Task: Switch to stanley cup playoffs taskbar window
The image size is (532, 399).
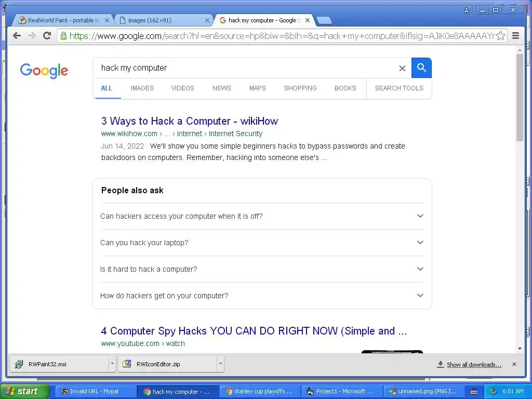Action: (x=260, y=392)
